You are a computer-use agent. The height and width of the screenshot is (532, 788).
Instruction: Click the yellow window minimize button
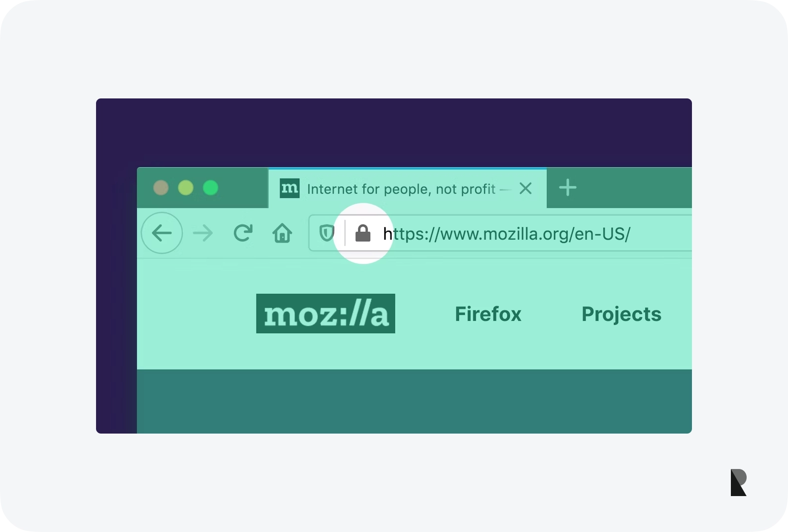[x=186, y=188]
